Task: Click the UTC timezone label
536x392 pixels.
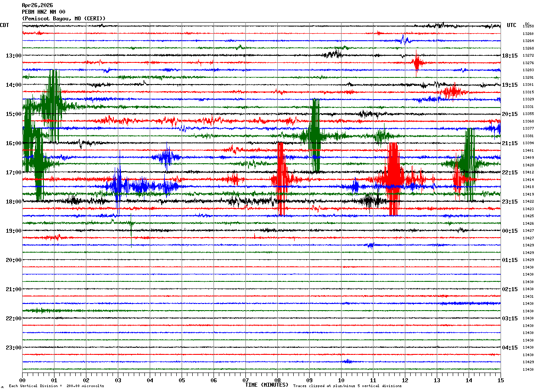Action: 512,25
